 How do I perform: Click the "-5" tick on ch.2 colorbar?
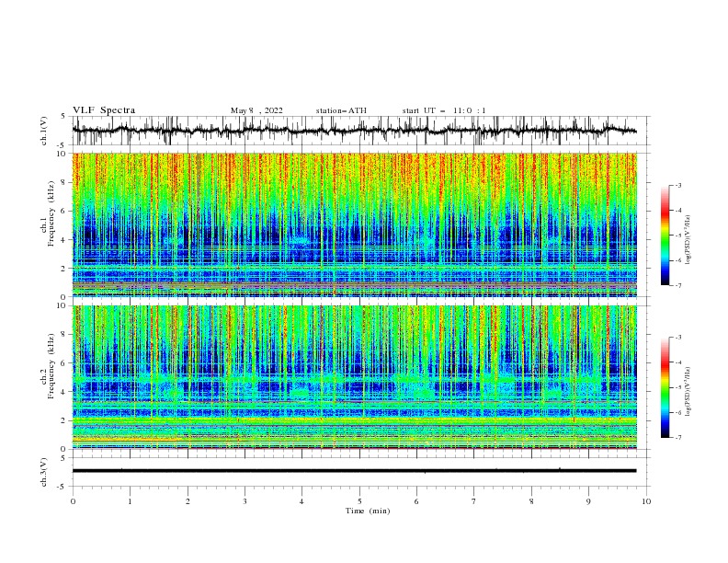[678, 387]
